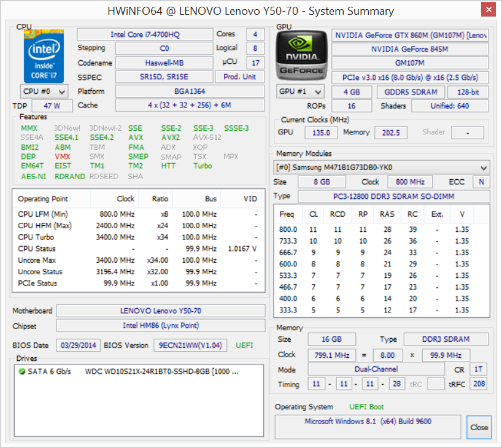Click the Memory Type DDR3 SDRAM field
502x448 pixels.
click(x=446, y=339)
